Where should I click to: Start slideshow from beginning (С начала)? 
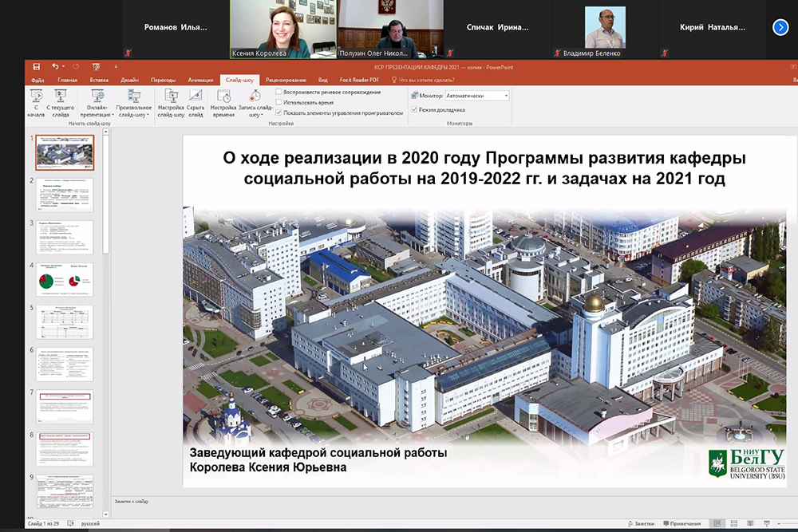[35, 99]
